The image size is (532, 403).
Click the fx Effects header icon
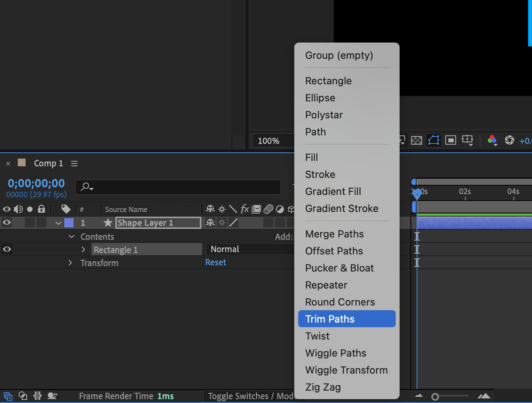click(245, 209)
